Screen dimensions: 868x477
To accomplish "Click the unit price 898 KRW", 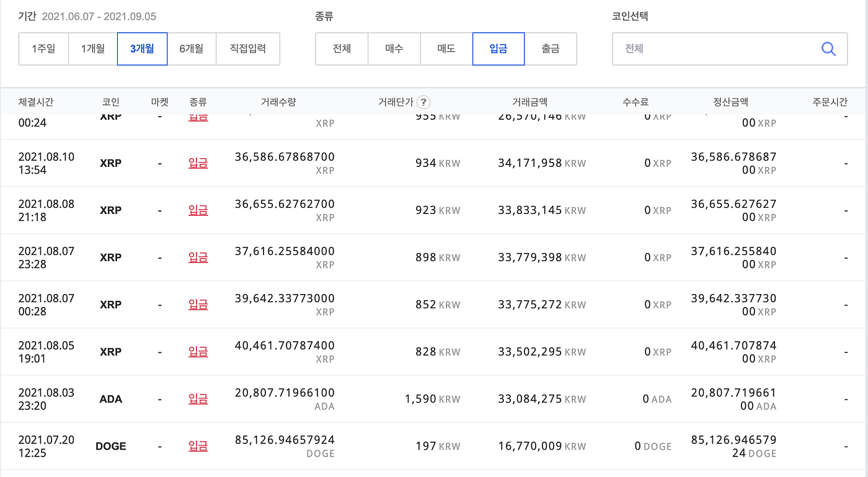I will tap(438, 257).
